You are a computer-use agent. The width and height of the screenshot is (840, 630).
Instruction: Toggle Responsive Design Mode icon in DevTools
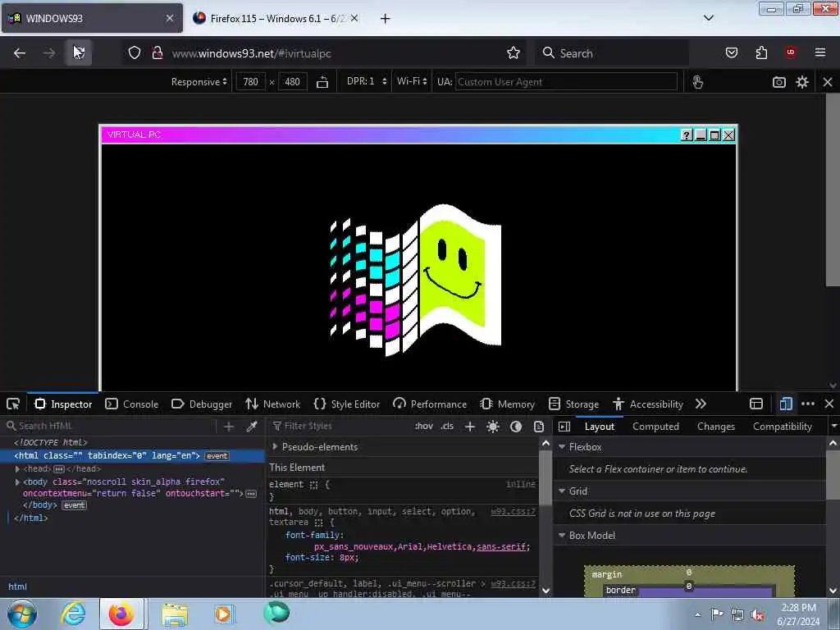tap(785, 404)
